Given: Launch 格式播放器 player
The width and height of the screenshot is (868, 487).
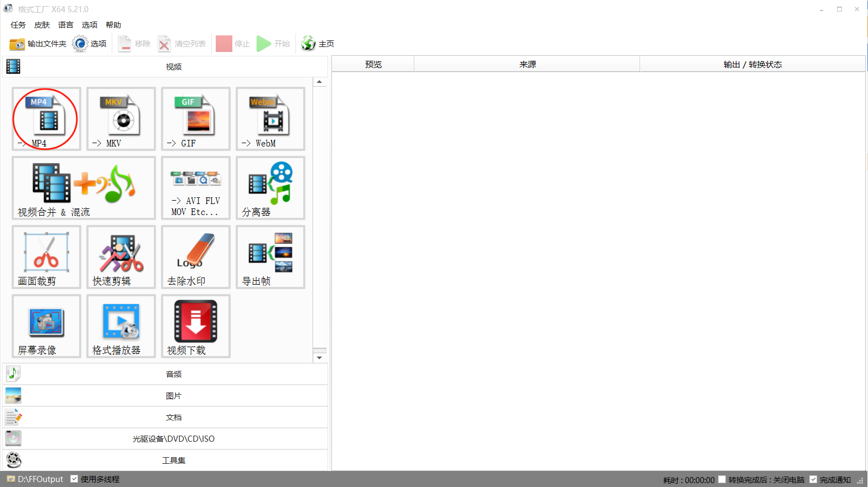Looking at the screenshot, I should pos(121,326).
